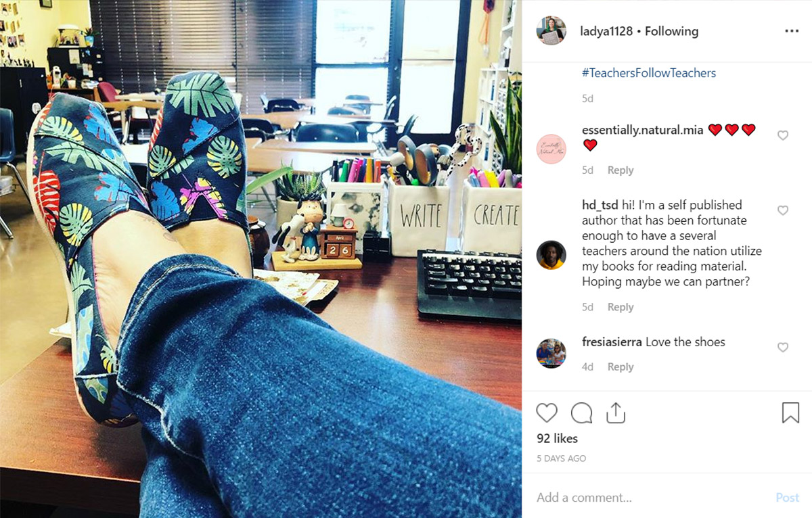Open the #TeachersFollowTeachers hashtag
Viewport: 812px width, 518px height.
pos(649,73)
